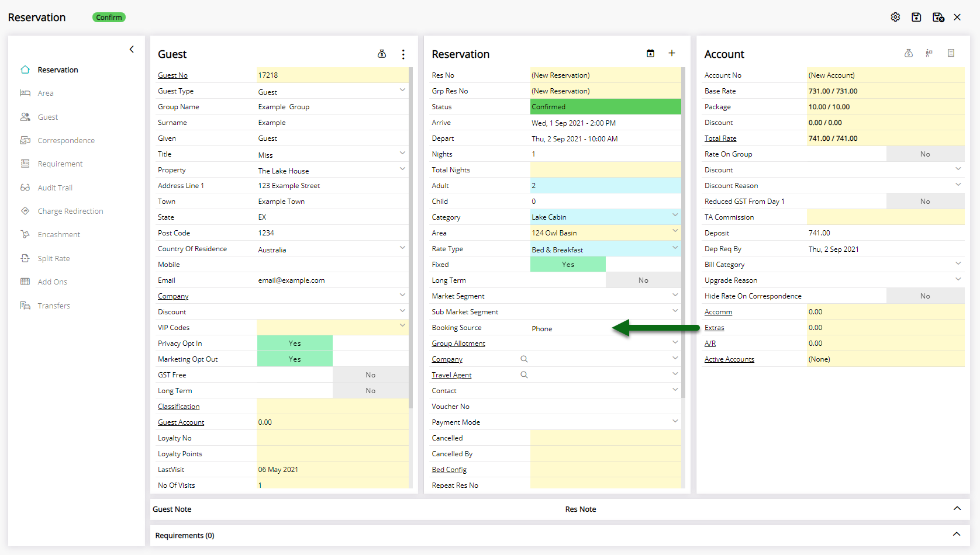Click the Booking Source Phone field

pos(606,328)
